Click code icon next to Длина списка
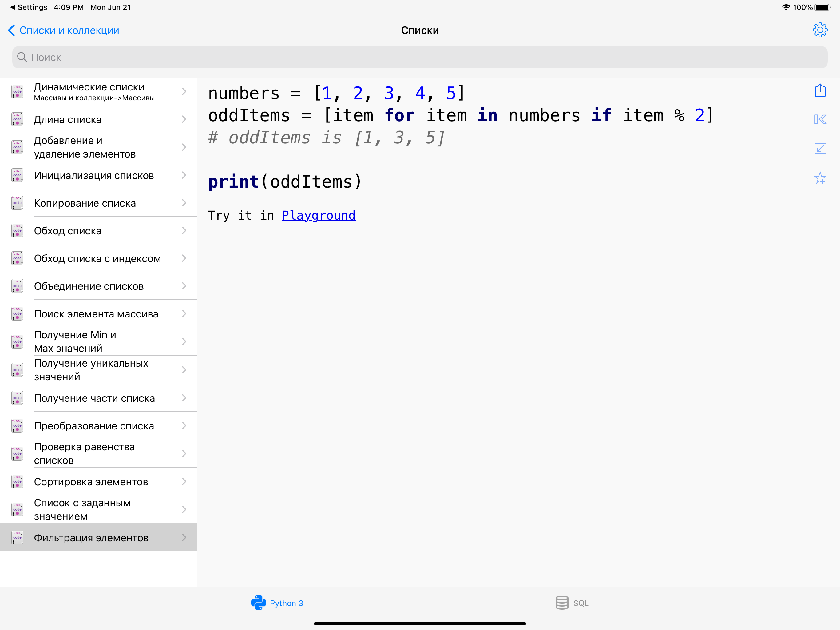840x630 pixels. coord(18,119)
